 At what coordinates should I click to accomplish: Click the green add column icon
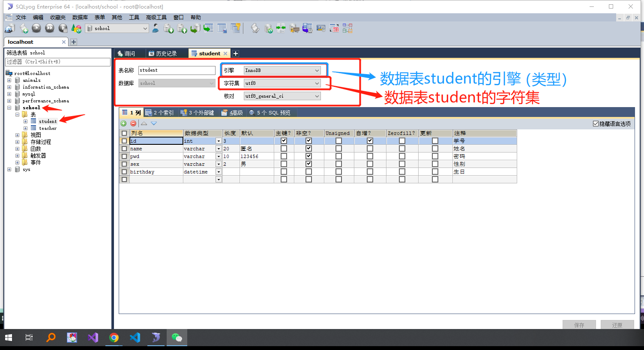[x=123, y=123]
